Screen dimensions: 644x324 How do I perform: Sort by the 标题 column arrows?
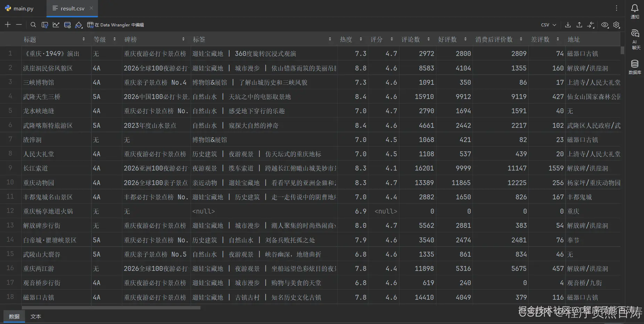(x=84, y=39)
